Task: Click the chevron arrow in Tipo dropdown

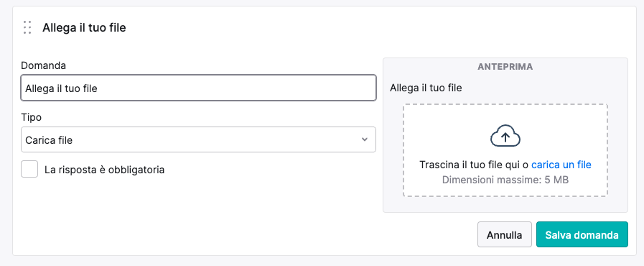Action: (x=364, y=139)
